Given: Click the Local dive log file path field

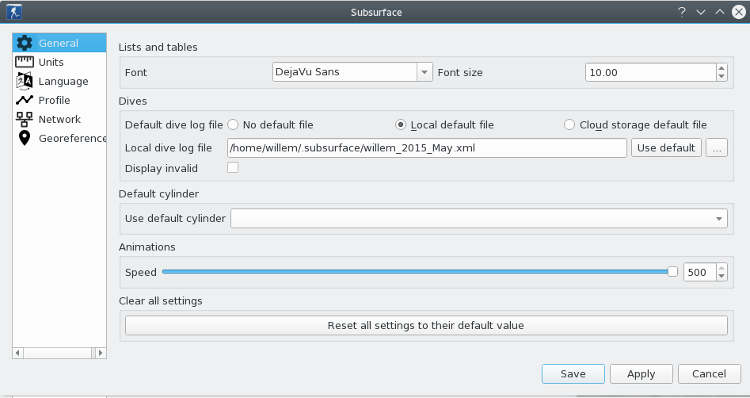Looking at the screenshot, I should pos(427,148).
